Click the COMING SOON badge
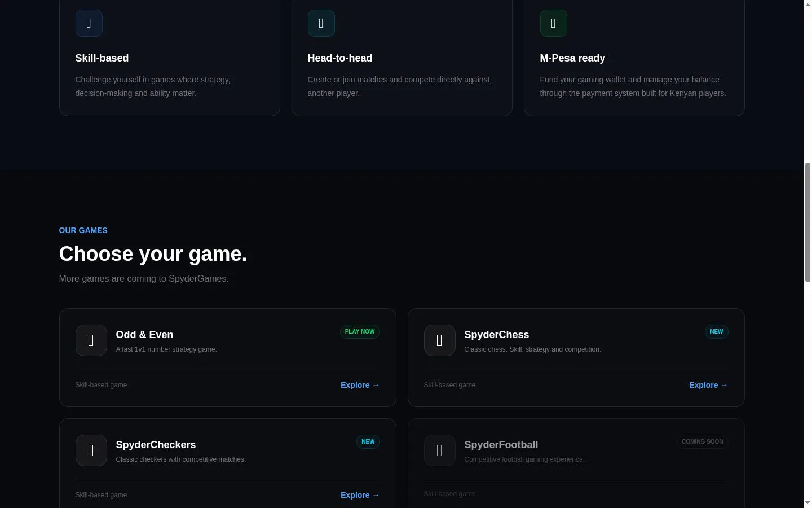 (702, 442)
